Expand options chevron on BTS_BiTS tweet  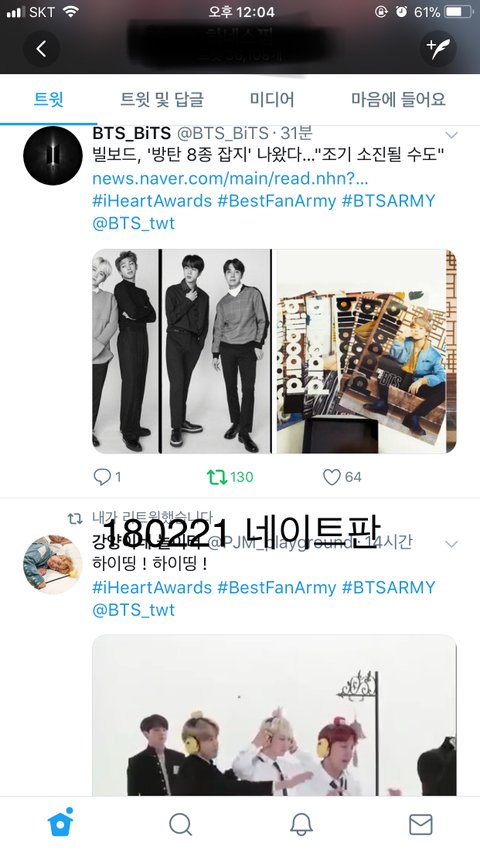(x=451, y=135)
